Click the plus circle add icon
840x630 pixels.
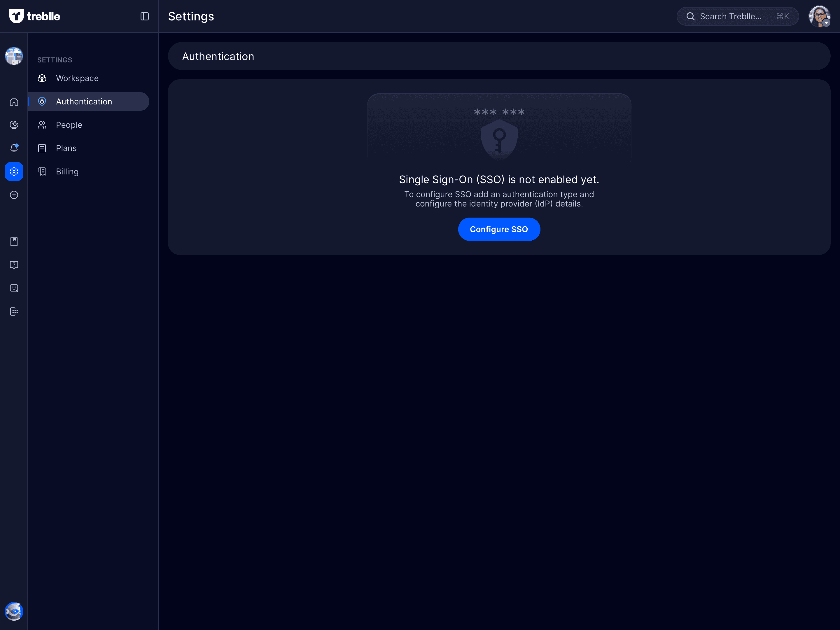(x=14, y=195)
